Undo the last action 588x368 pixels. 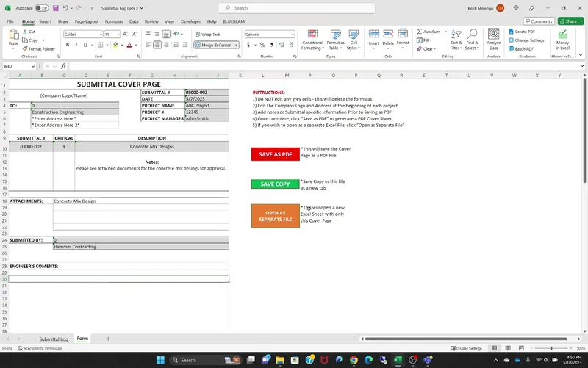[x=65, y=8]
